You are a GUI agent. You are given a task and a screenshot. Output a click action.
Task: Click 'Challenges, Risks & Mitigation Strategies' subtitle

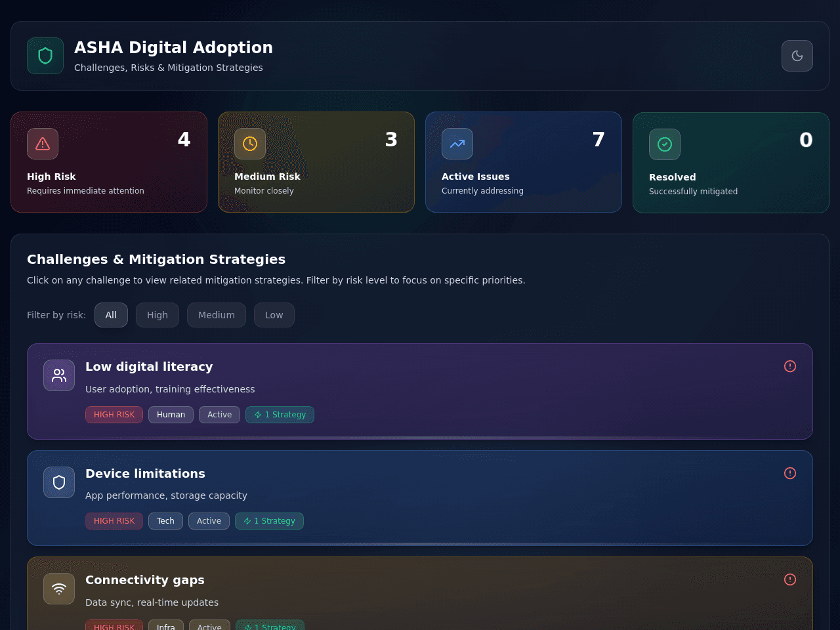coord(169,68)
